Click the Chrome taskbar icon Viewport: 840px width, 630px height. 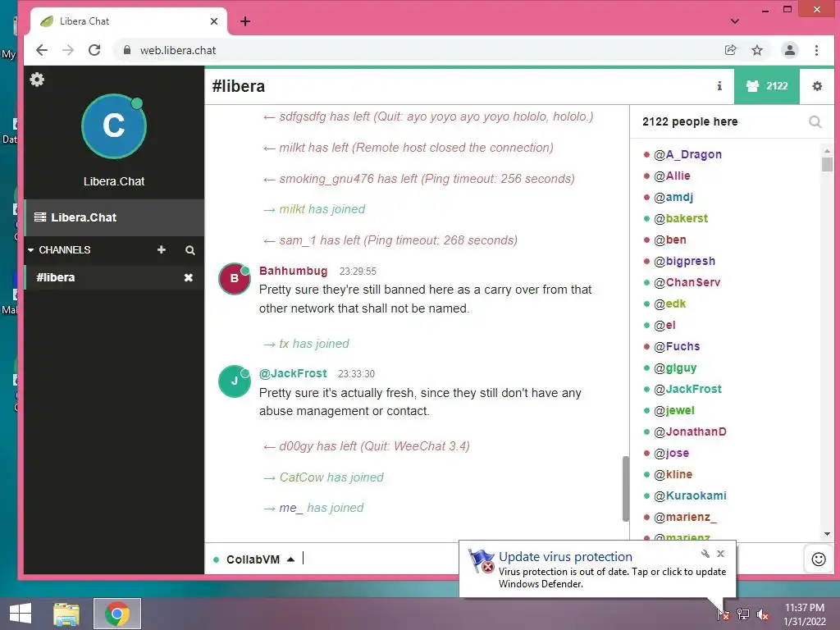point(117,614)
